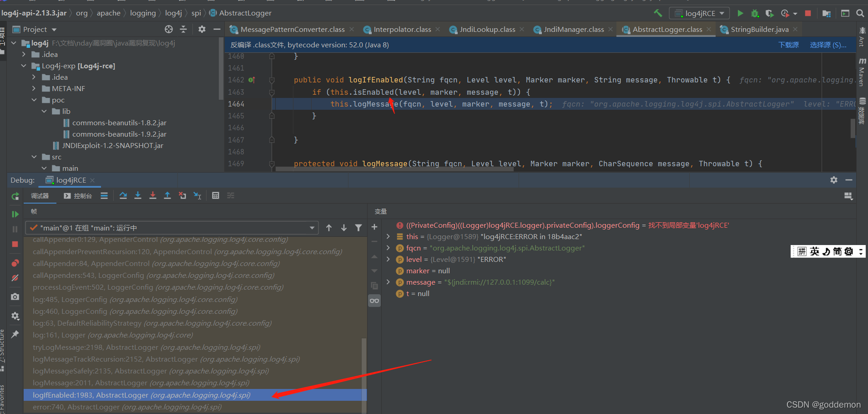The image size is (868, 414).
Task: Close the log4jRCE debug session tab
Action: pyautogui.click(x=92, y=180)
